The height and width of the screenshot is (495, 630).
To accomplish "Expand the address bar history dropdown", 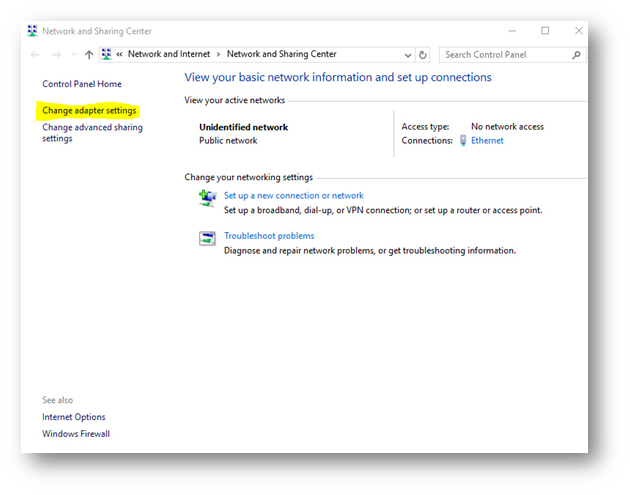I will 408,55.
